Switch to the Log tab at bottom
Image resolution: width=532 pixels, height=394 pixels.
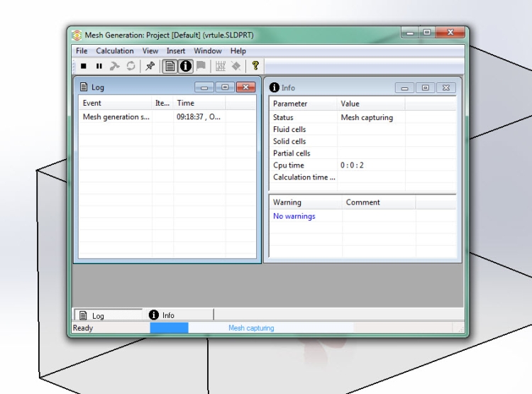109,315
